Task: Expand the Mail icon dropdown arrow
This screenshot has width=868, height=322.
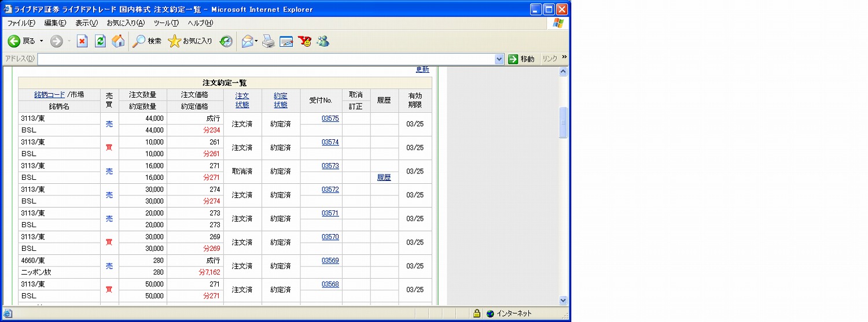Action: click(x=256, y=41)
